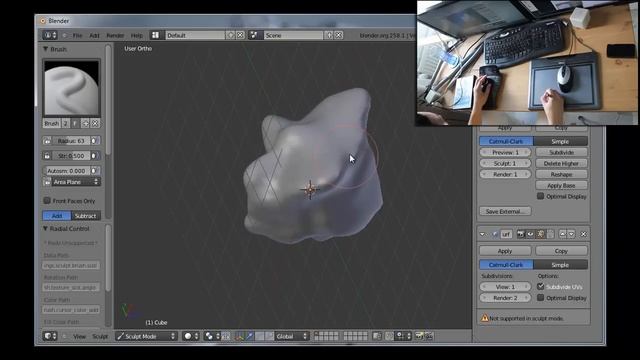This screenshot has width=640, height=360.
Task: Click the OpenGL render animation icon in 3D header
Action: [x=428, y=336]
